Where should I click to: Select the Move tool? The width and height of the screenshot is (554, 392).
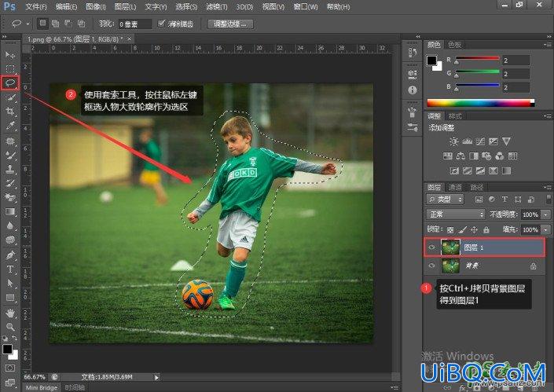10,54
